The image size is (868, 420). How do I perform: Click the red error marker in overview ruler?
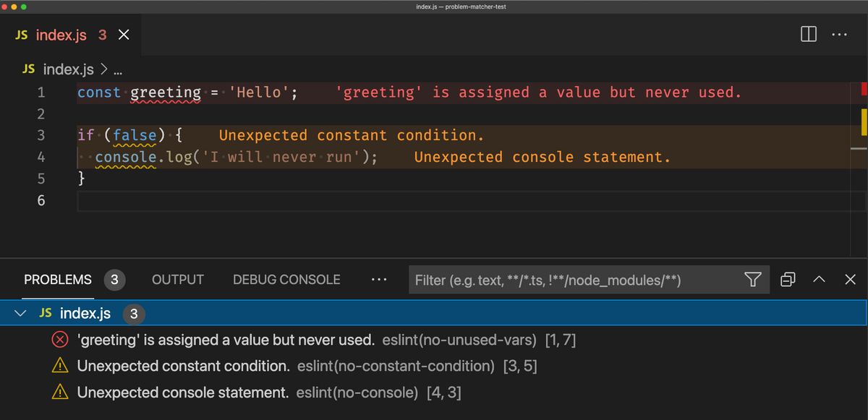pos(864,89)
